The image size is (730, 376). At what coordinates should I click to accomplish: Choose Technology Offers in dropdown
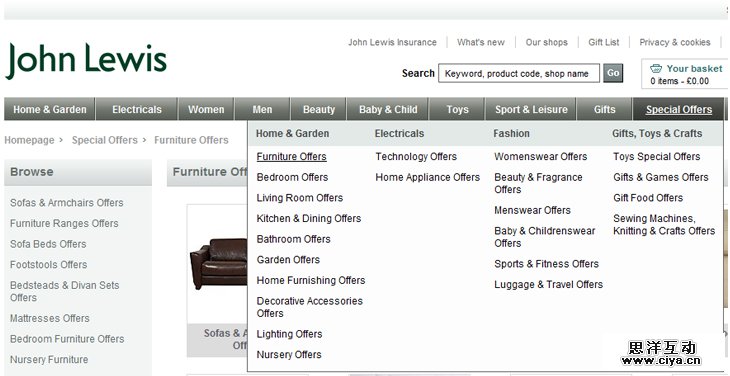[x=416, y=157]
